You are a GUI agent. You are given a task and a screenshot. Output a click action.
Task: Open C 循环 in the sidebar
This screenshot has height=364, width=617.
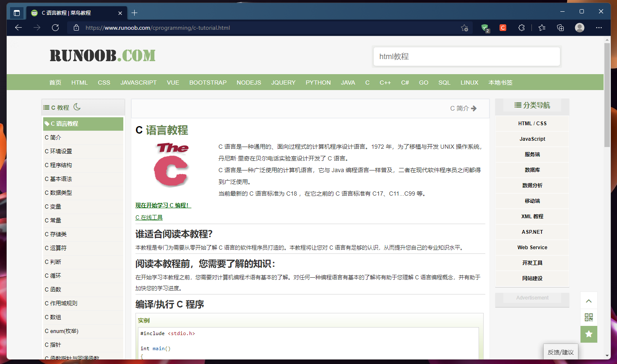(83, 276)
